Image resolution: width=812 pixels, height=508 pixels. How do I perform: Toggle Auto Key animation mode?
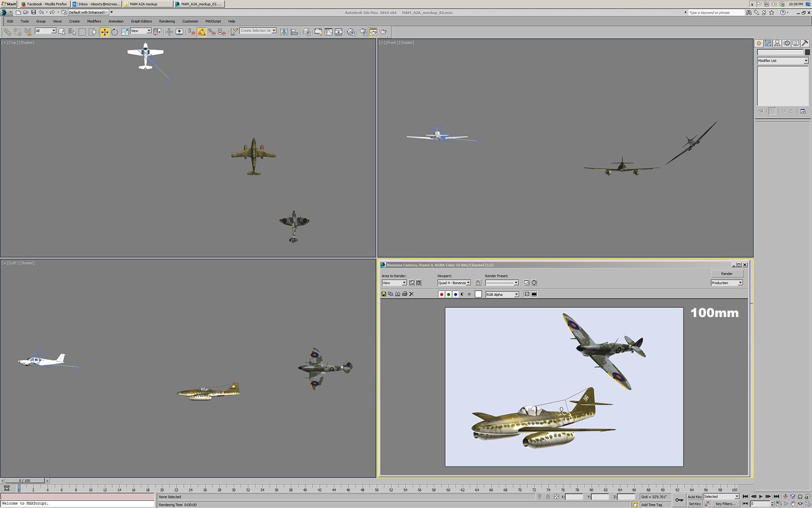point(694,496)
